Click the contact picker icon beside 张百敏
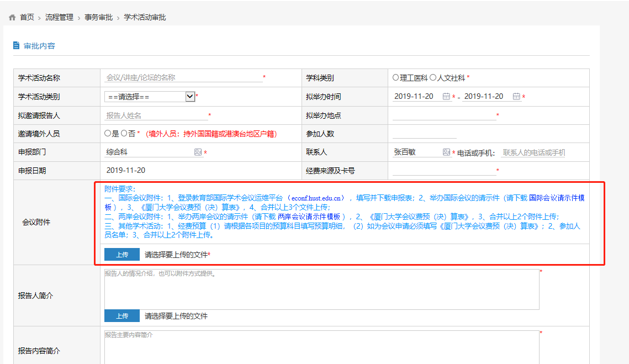This screenshot has height=364, width=629. click(446, 152)
